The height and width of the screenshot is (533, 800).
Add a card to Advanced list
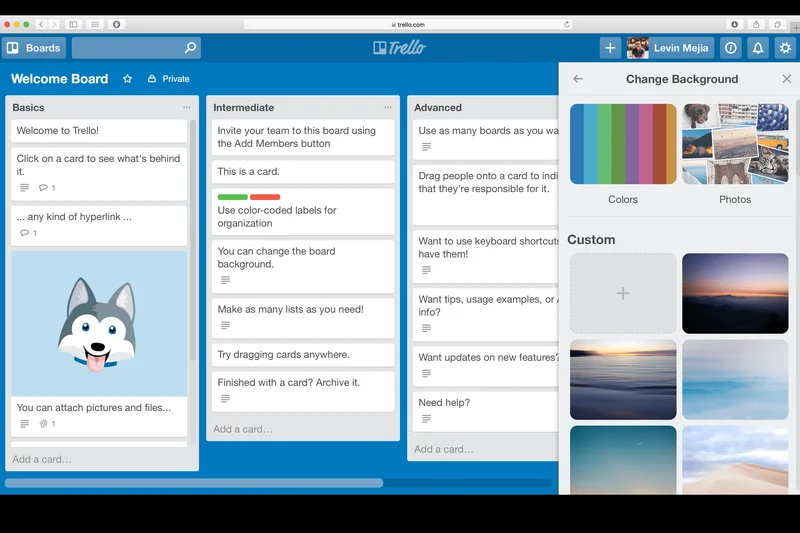tap(443, 449)
